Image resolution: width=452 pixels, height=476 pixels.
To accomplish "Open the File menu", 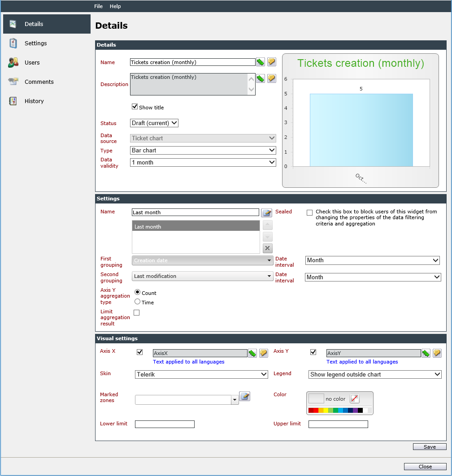I will 98,6.
